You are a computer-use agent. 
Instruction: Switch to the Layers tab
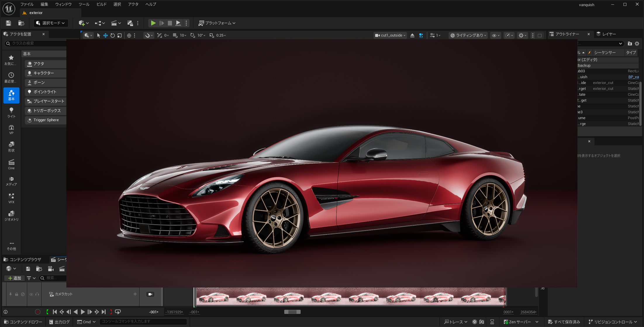607,34
